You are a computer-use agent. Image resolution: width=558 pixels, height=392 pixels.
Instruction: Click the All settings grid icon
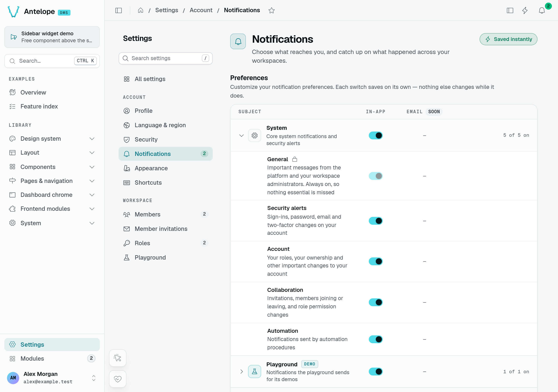tap(127, 79)
